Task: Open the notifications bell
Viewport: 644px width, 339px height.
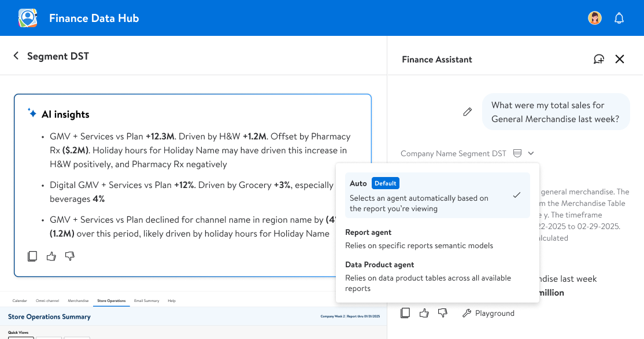Action: click(x=619, y=18)
